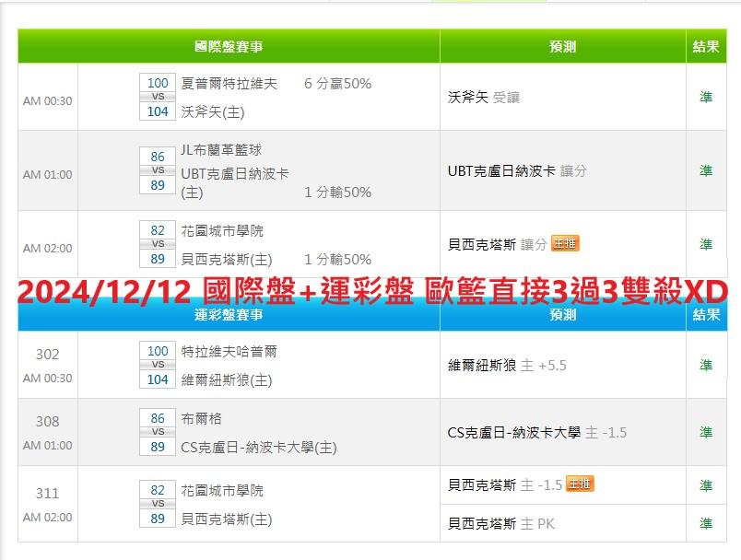The height and width of the screenshot is (560, 741).
Task: Click 1 分輸50% beside 貝西克塔斯(主)
Action: click(x=338, y=259)
